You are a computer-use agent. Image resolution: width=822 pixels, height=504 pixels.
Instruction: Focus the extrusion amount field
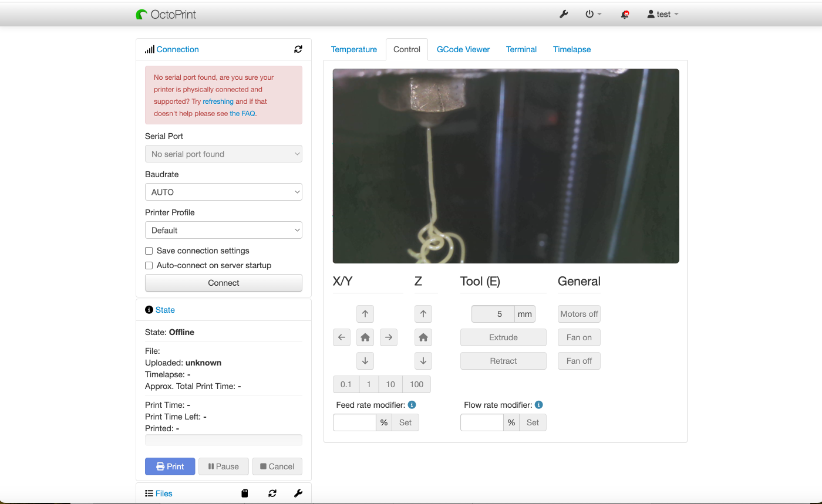coord(493,314)
